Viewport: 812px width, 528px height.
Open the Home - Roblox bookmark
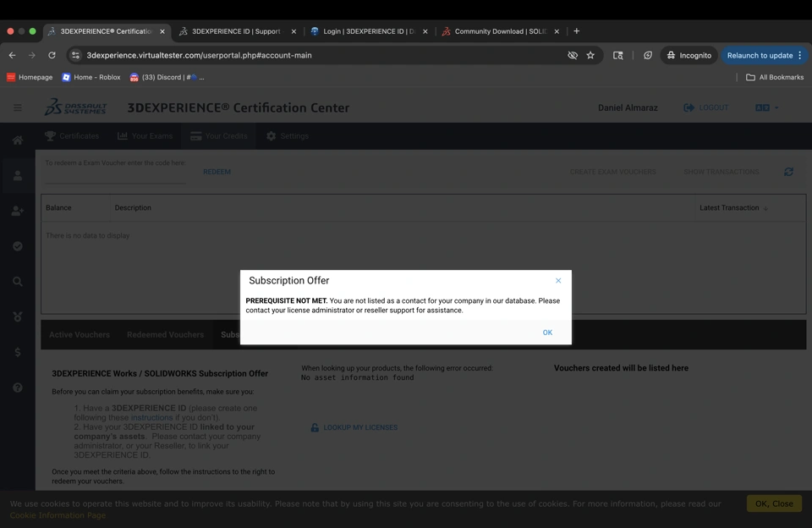91,77
